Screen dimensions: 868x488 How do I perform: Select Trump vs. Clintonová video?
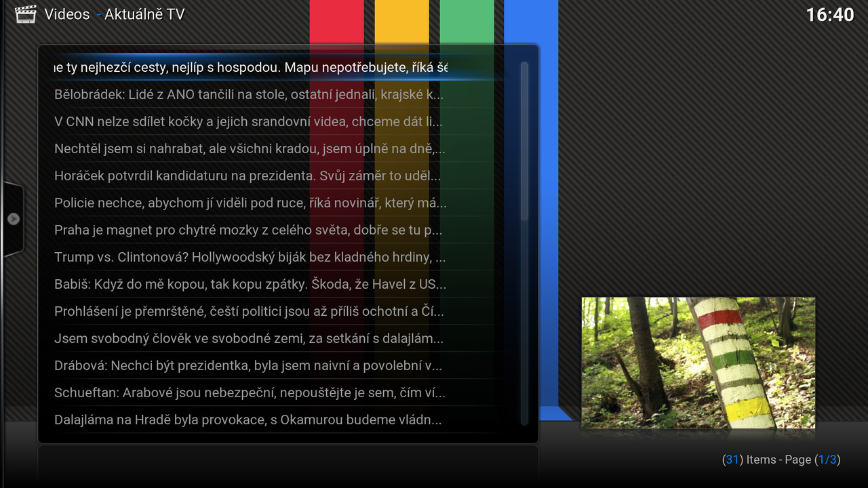(x=248, y=258)
